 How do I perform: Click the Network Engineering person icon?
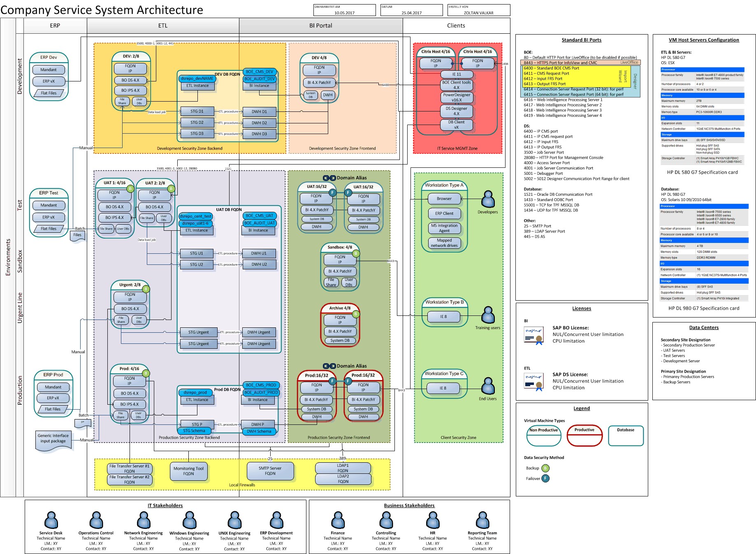coord(144,520)
